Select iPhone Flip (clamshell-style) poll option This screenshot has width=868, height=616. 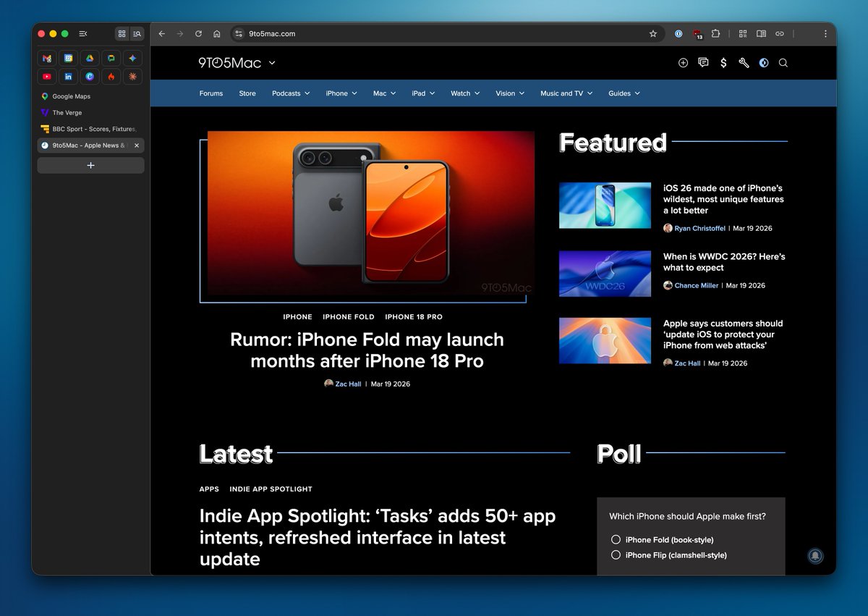[616, 555]
